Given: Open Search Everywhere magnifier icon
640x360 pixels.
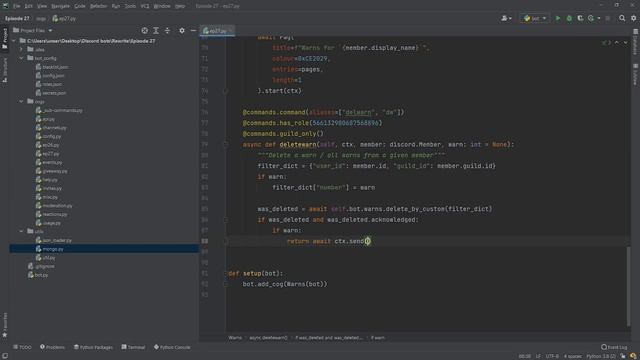Looking at the screenshot, I should point(622,18).
